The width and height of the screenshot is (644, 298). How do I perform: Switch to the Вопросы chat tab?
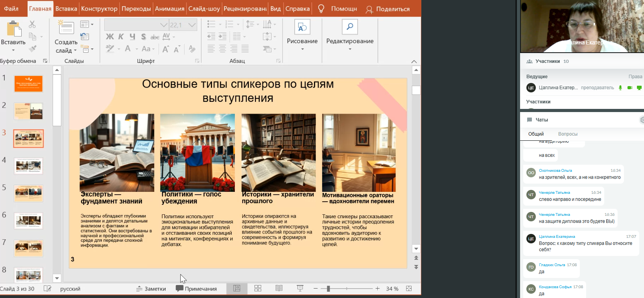(568, 134)
